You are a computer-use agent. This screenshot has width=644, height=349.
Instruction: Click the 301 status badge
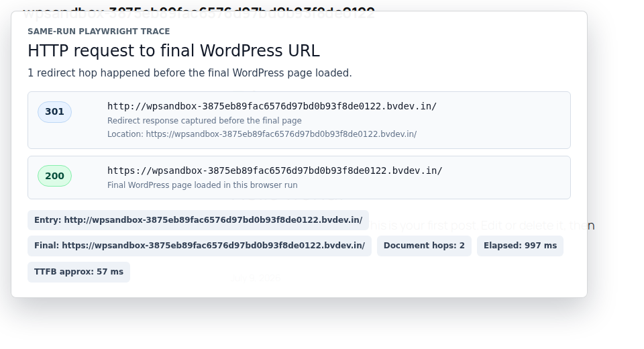[x=54, y=112]
